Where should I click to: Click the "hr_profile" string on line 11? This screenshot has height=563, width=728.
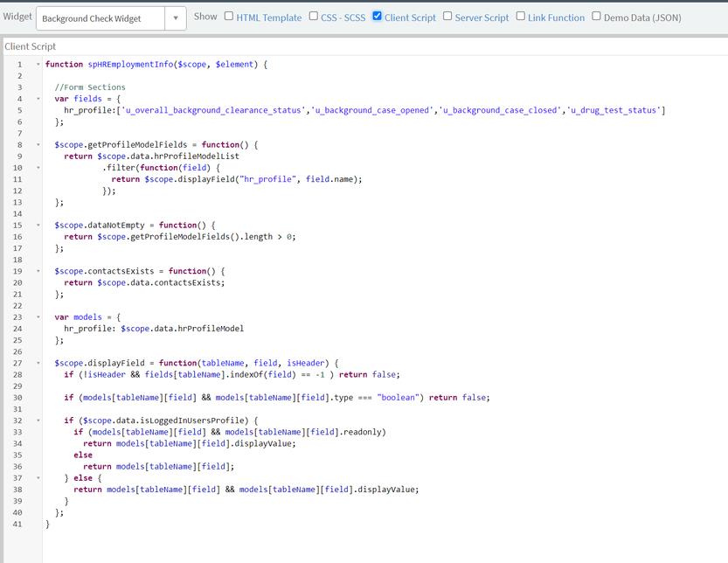coord(268,179)
